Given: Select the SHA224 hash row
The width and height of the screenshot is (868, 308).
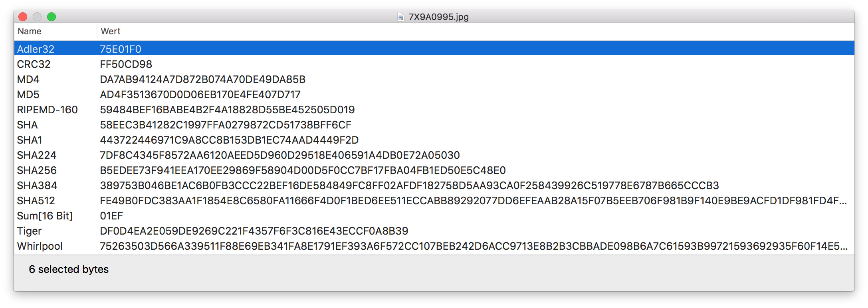Looking at the screenshot, I should click(x=37, y=155).
